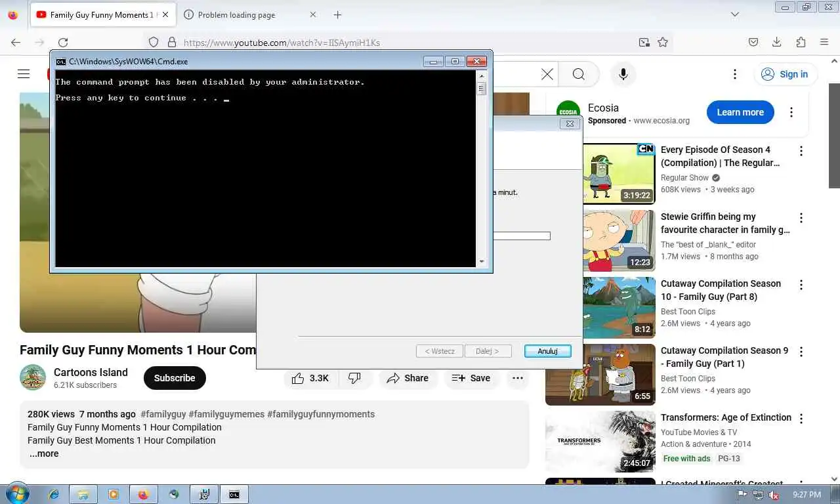Close the Problem loading page tab

click(312, 14)
